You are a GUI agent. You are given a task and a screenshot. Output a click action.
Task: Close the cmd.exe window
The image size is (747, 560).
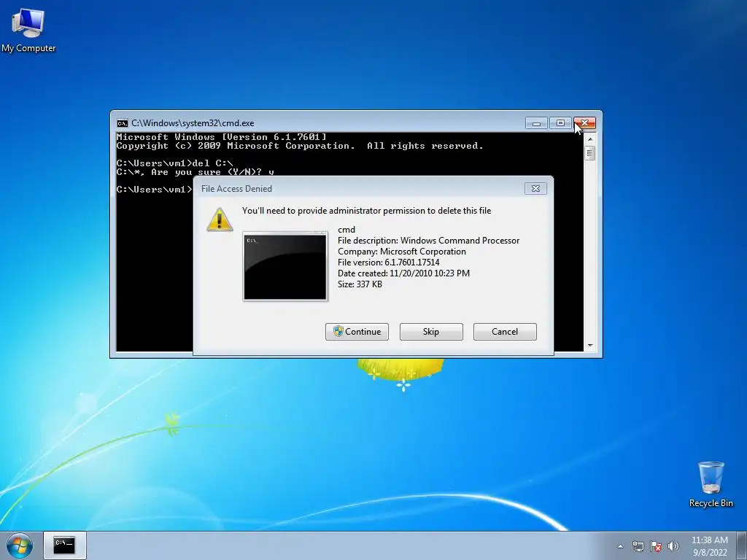pyautogui.click(x=584, y=123)
